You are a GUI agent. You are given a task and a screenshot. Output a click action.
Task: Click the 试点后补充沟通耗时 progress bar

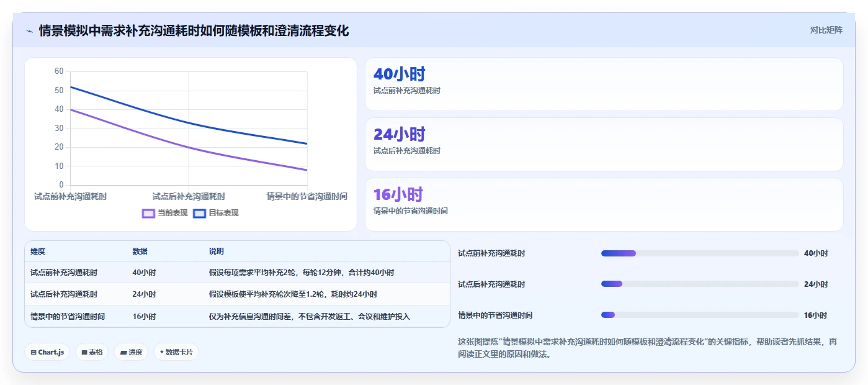click(x=700, y=284)
